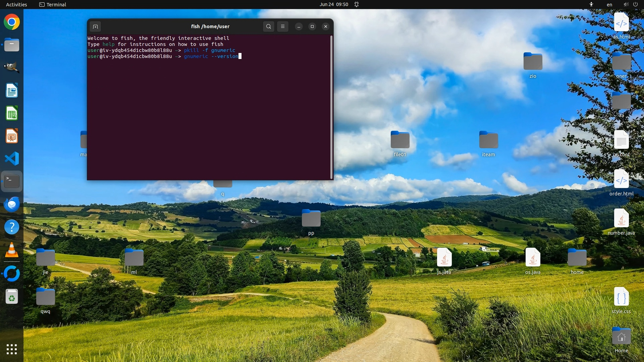The image size is (644, 362).
Task: Expand the en input language selector
Action: coord(609,4)
